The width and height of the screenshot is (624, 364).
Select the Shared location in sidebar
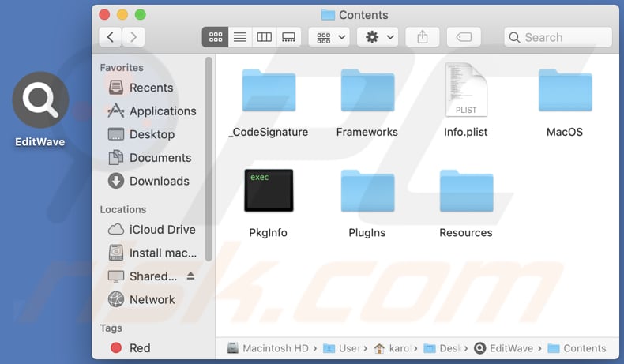coord(143,276)
